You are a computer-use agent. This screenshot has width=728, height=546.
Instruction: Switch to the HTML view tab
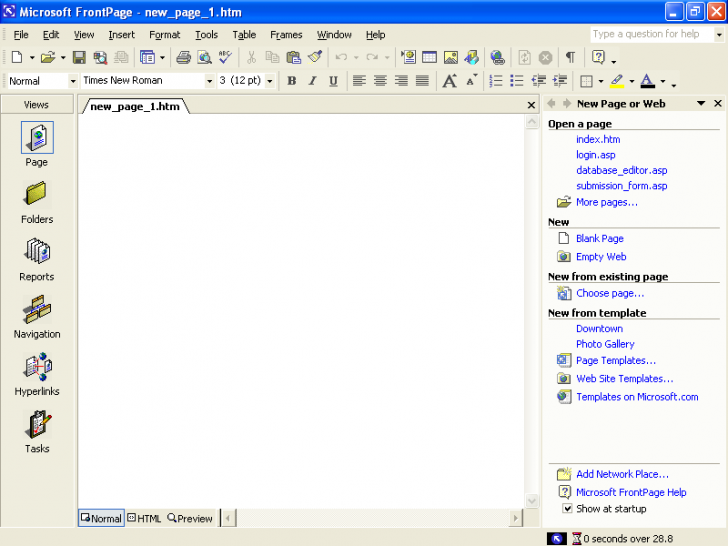click(144, 518)
